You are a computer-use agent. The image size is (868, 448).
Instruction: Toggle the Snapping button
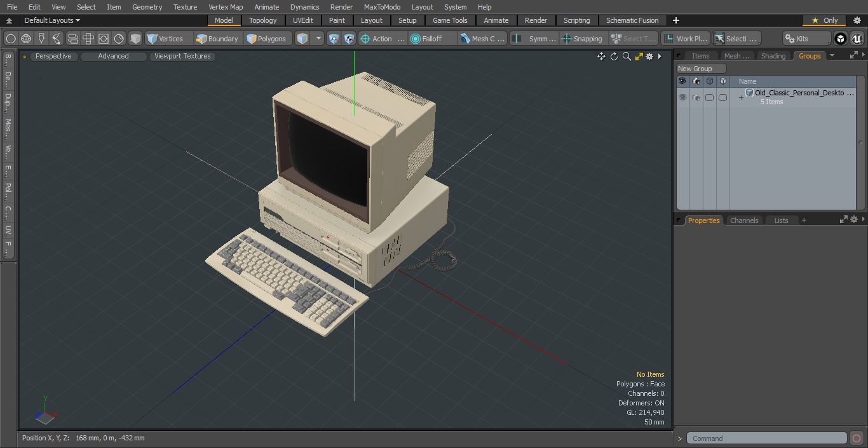pos(582,39)
